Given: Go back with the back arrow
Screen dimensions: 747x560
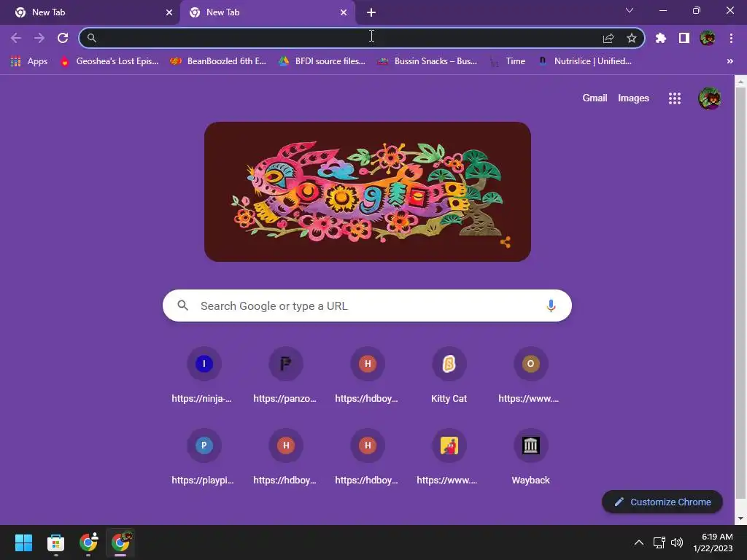Looking at the screenshot, I should point(16,38).
